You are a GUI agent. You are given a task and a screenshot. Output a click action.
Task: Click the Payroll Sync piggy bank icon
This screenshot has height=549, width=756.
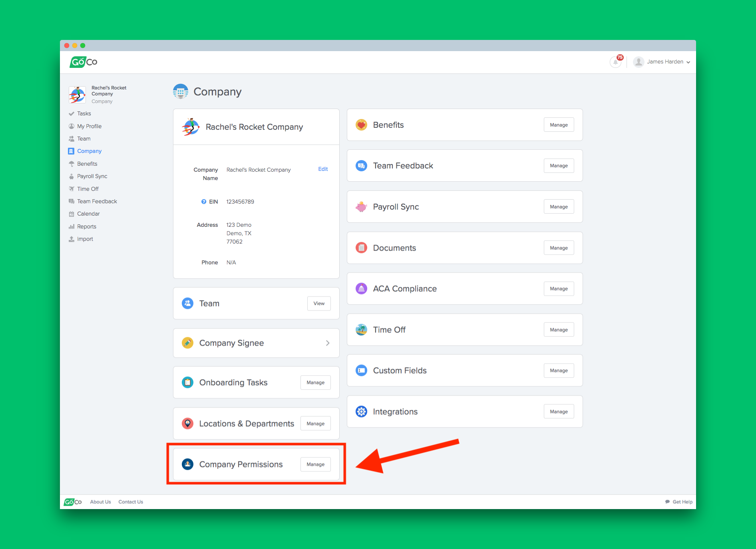point(361,207)
